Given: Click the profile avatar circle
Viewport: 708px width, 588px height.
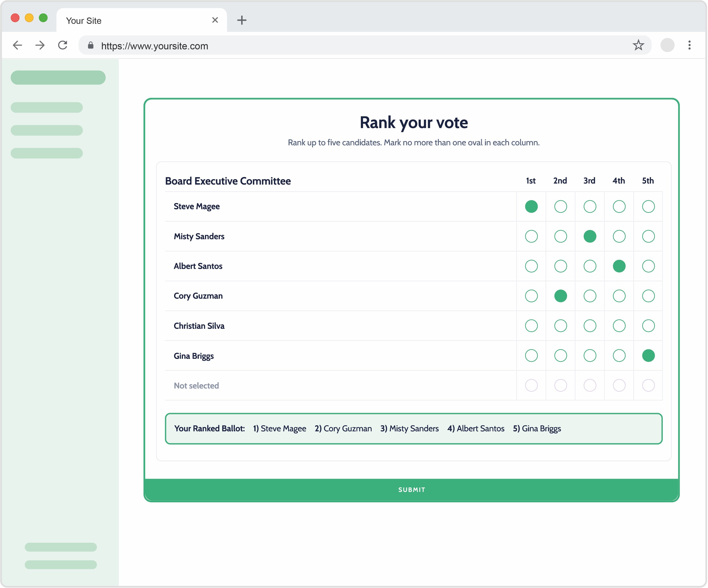Looking at the screenshot, I should click(x=667, y=45).
